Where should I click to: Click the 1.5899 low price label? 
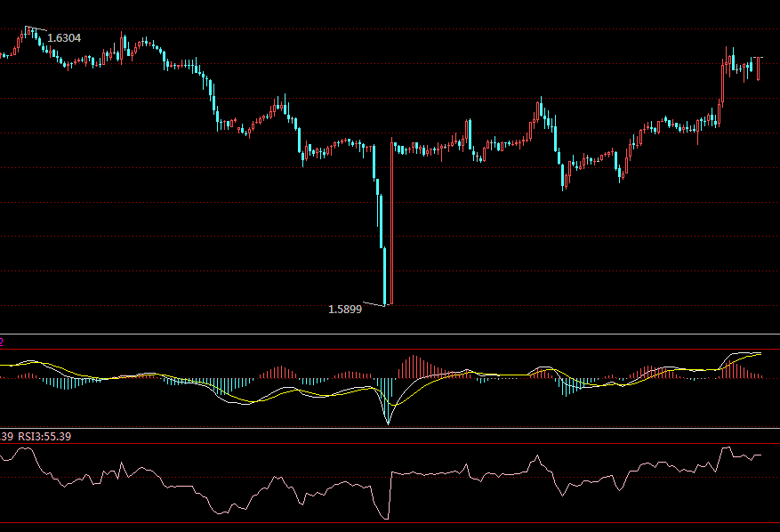pyautogui.click(x=345, y=310)
